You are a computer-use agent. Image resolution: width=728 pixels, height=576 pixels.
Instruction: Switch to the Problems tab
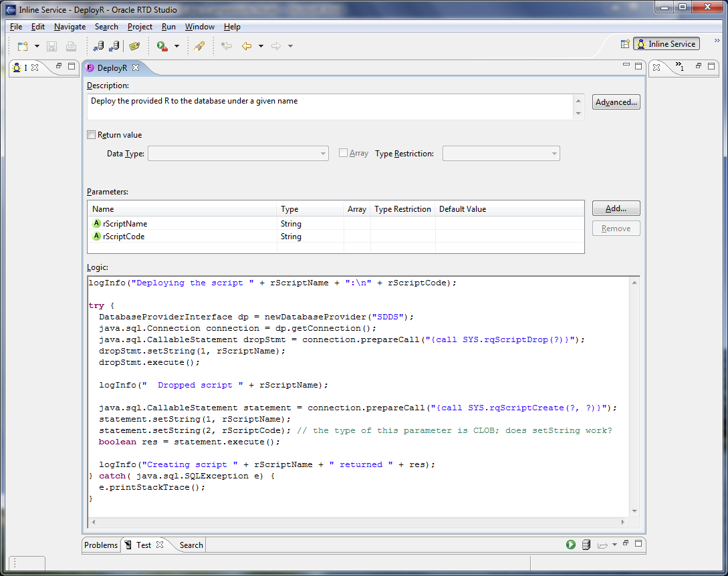(101, 545)
